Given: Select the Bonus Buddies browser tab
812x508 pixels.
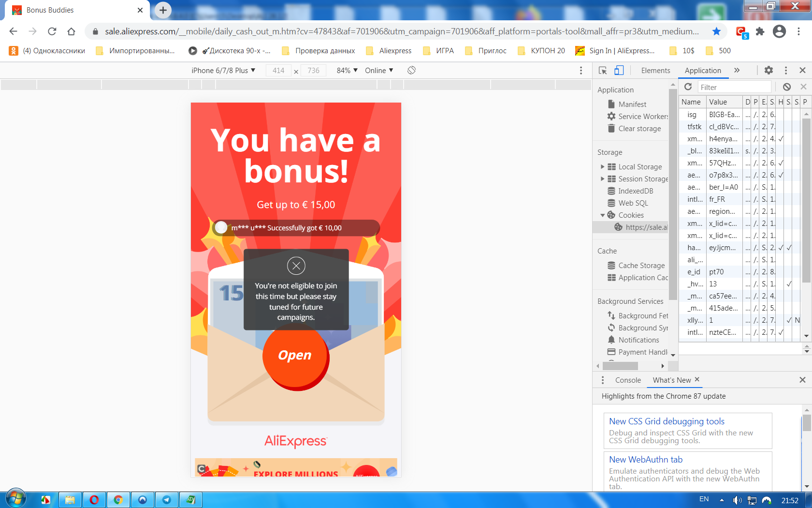Looking at the screenshot, I should tap(77, 10).
